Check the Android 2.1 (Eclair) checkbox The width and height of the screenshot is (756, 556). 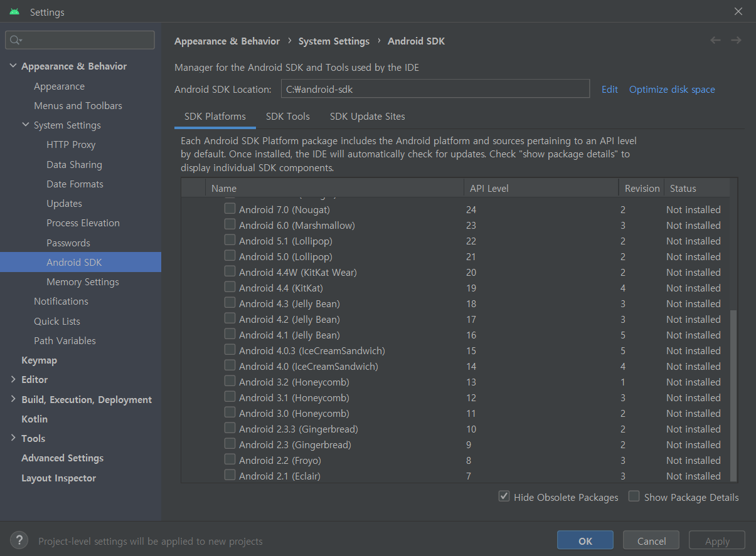coord(230,475)
